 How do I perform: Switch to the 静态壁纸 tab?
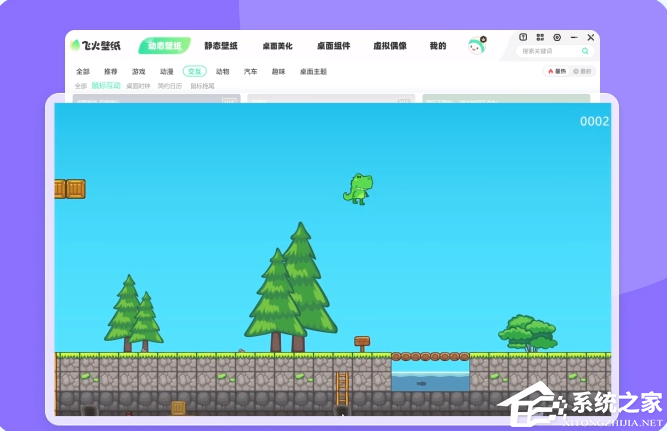coord(221,46)
